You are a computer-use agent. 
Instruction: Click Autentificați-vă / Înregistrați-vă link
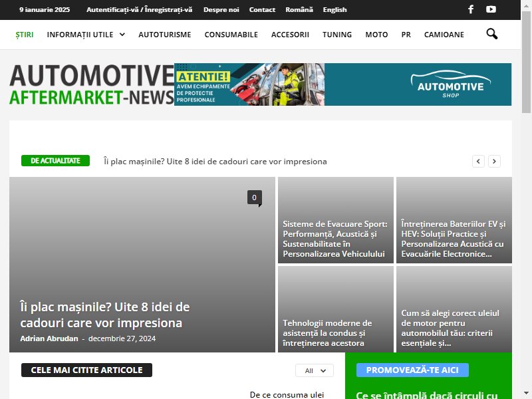139,9
